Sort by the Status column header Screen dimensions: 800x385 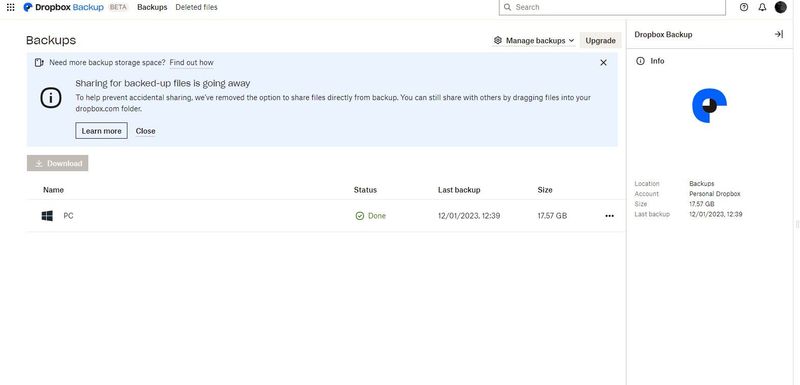click(x=365, y=190)
